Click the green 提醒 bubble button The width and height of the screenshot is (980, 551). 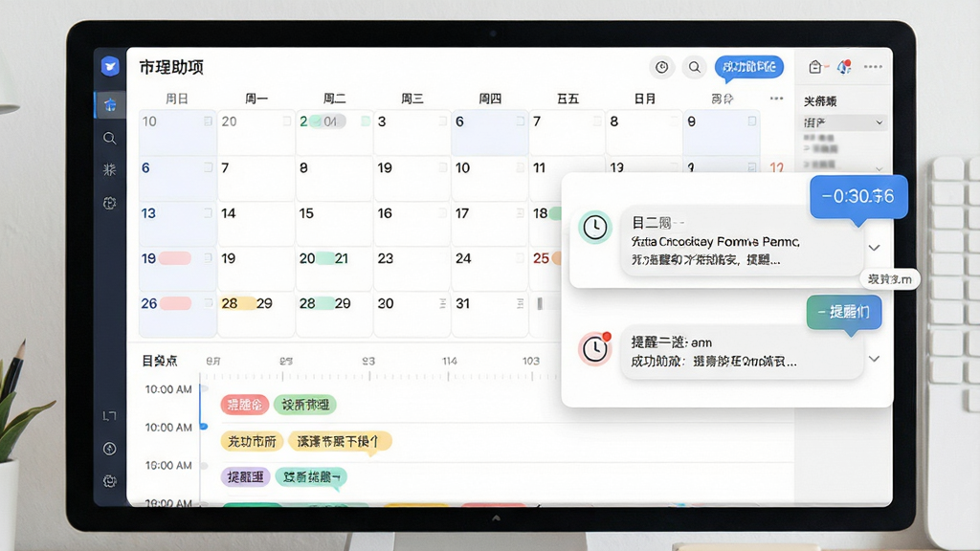(x=844, y=312)
